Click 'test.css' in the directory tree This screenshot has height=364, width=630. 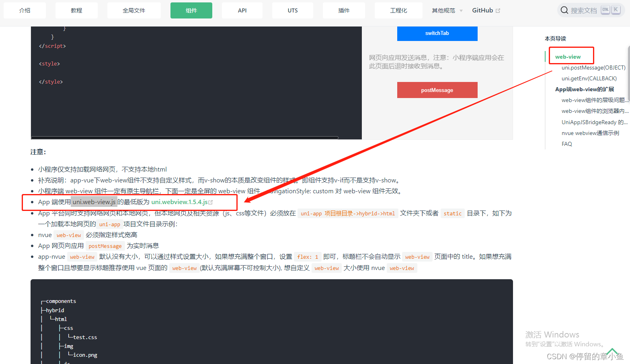click(85, 337)
